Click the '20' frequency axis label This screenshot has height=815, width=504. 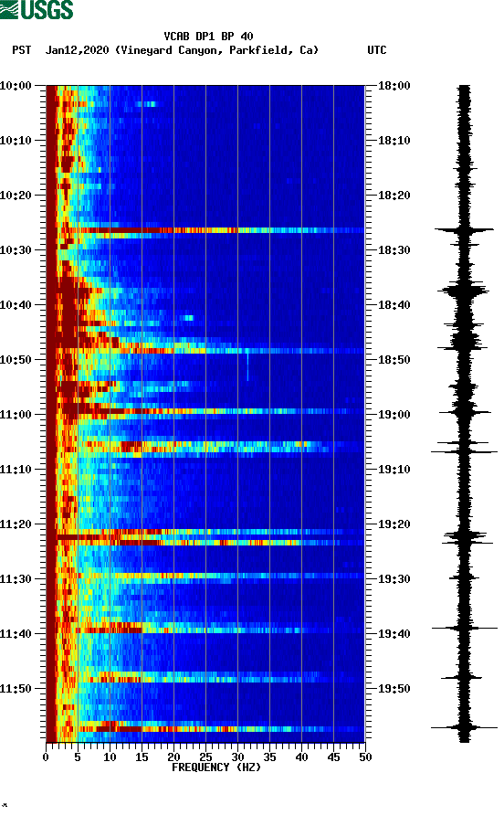pos(173,757)
